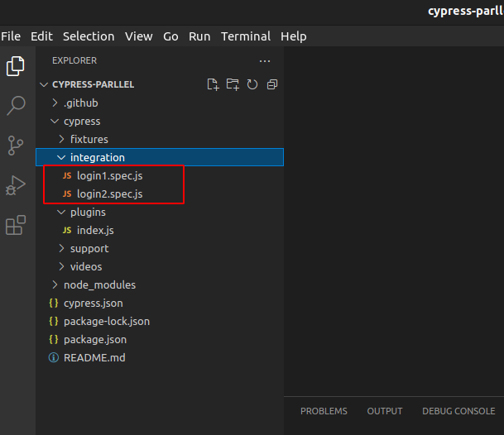Click the EXPLORER panel title
Screen dimensions: 504x435
tap(74, 60)
